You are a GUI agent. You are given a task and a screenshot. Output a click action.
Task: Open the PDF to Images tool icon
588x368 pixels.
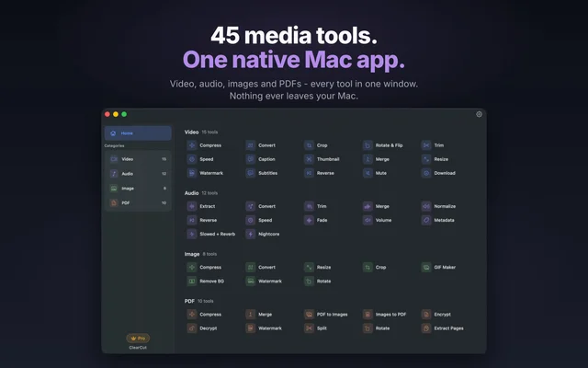309,315
